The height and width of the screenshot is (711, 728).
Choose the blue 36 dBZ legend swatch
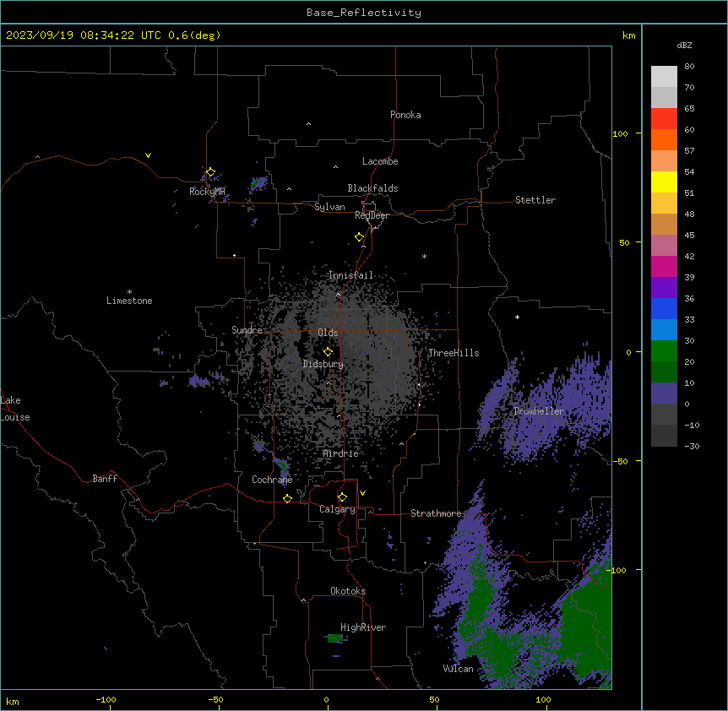coord(664,308)
